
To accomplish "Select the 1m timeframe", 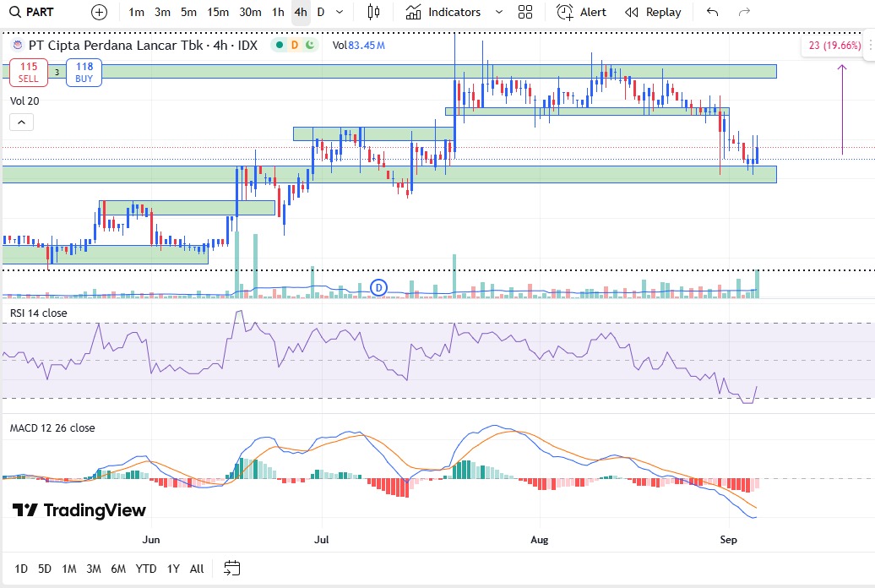I will tap(136, 12).
